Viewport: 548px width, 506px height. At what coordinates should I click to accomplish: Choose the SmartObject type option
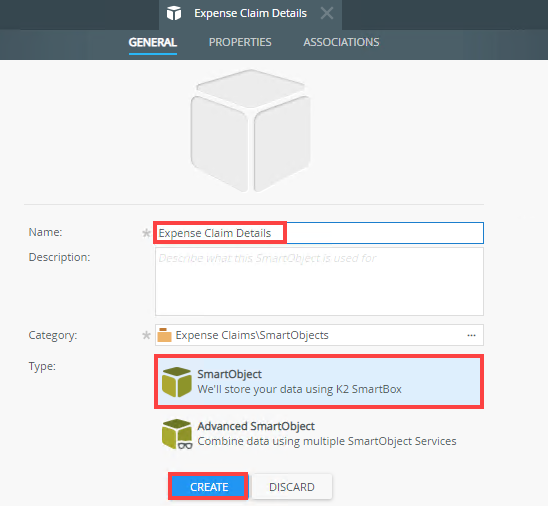319,381
